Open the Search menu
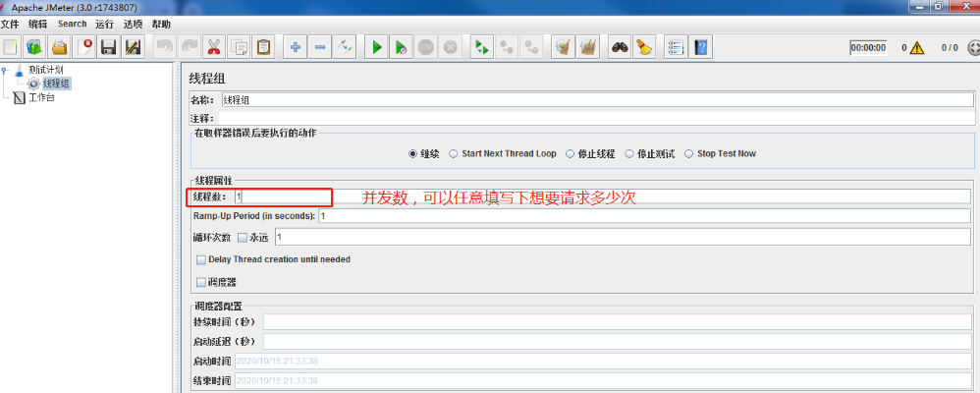 point(72,24)
